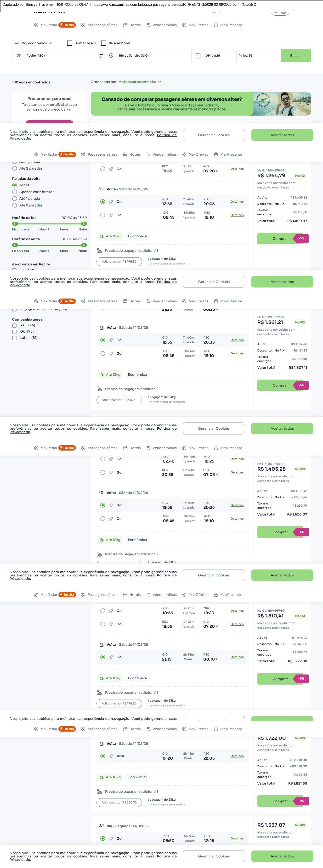
Task: Click the Rio de Janeiro (GIG) destination field
Action: point(148,56)
